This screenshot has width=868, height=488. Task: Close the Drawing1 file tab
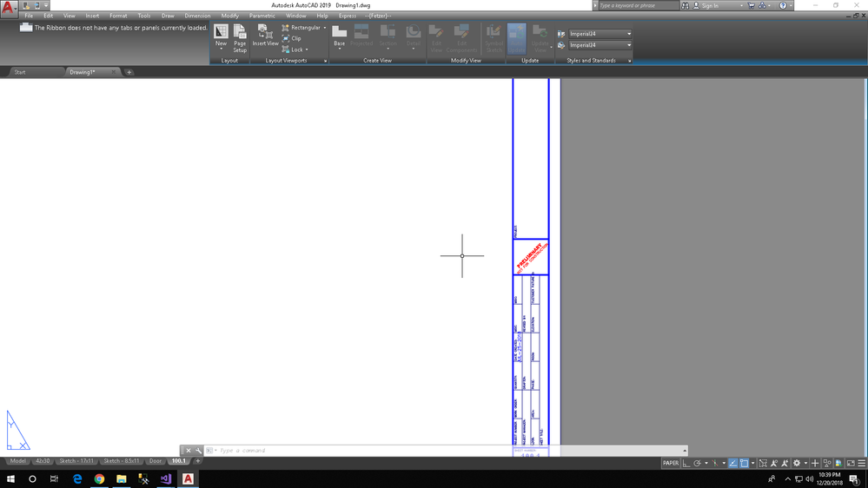point(114,72)
